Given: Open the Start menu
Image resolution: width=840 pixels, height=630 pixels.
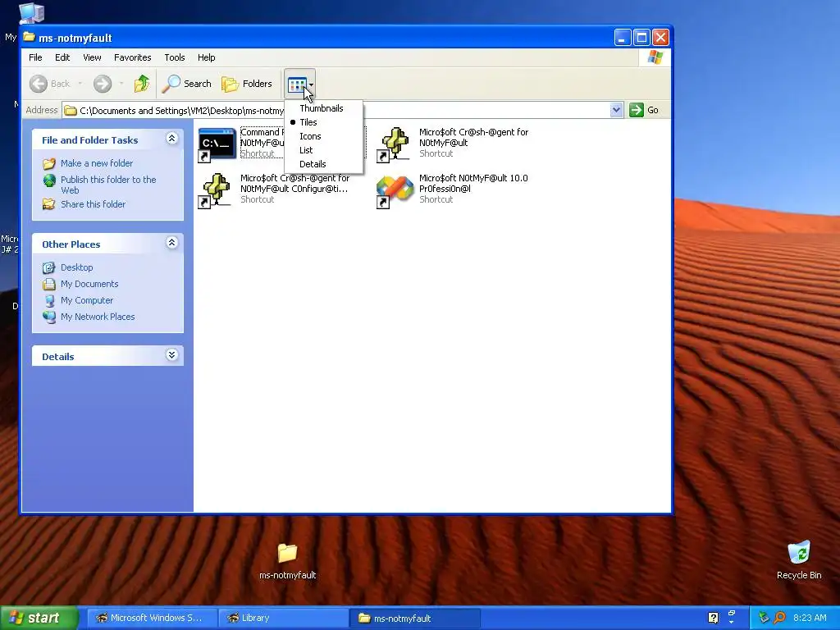Looking at the screenshot, I should [x=39, y=618].
